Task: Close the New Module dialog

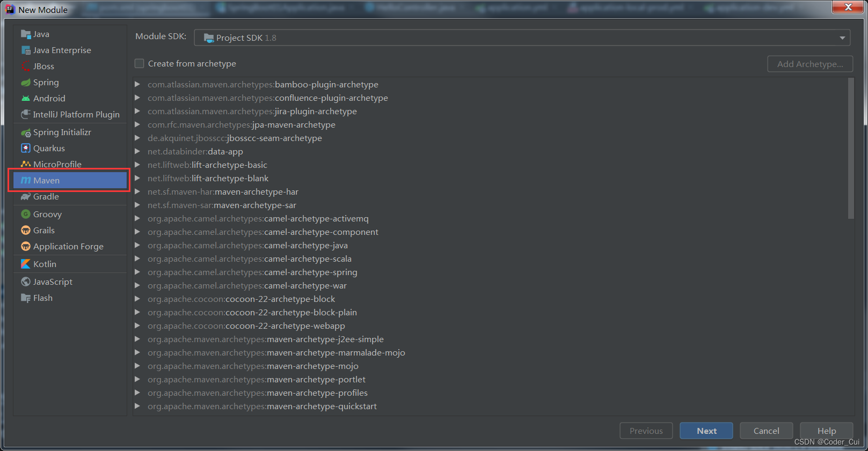Action: 848,7
